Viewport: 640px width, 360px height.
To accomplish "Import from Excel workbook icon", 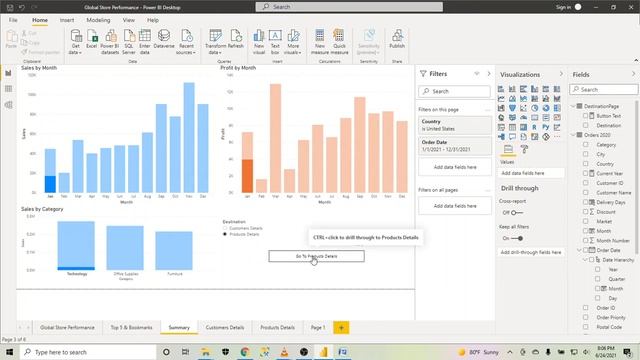I will pos(92,39).
